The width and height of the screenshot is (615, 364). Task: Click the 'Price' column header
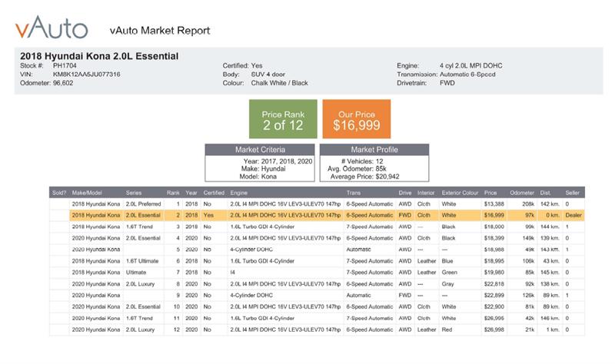click(x=490, y=193)
